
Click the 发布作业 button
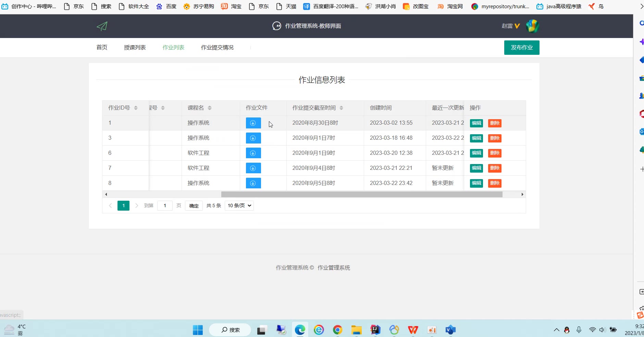[521, 48]
